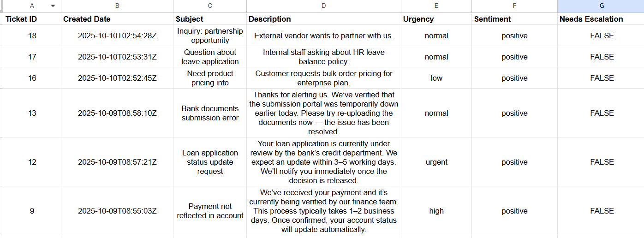Click the 2025-10-09T08:58:10Z date cell
Viewport: 644px width, 238px height.
click(x=117, y=113)
